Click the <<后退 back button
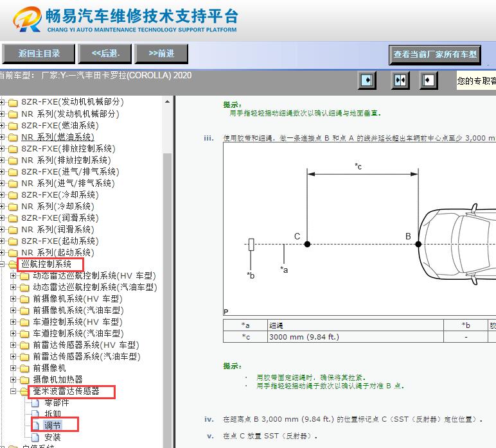This screenshot has width=496, height=448. [106, 54]
